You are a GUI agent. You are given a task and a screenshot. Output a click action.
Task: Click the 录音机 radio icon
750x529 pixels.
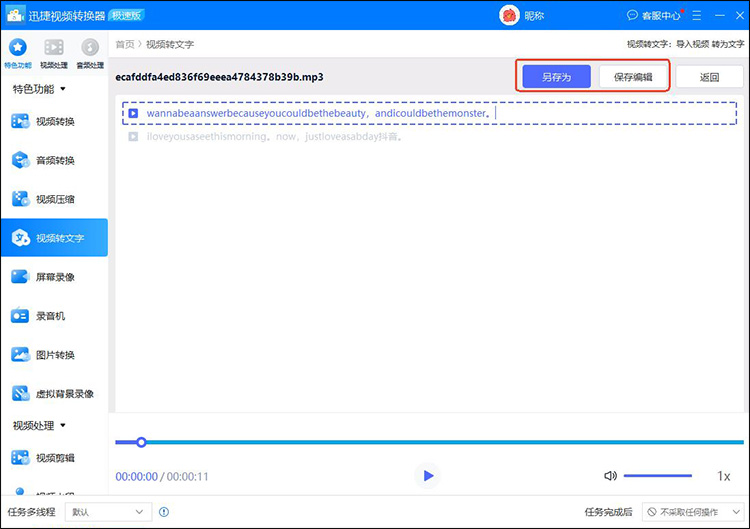[x=20, y=316]
